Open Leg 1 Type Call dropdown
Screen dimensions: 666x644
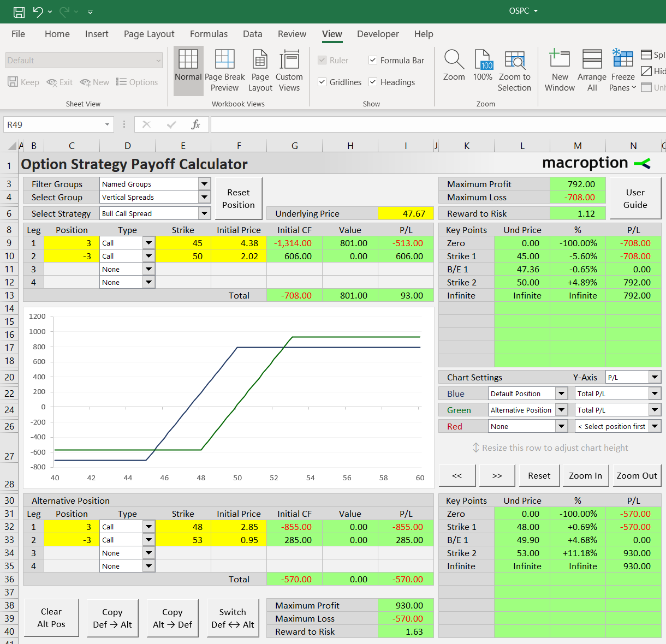coord(148,243)
